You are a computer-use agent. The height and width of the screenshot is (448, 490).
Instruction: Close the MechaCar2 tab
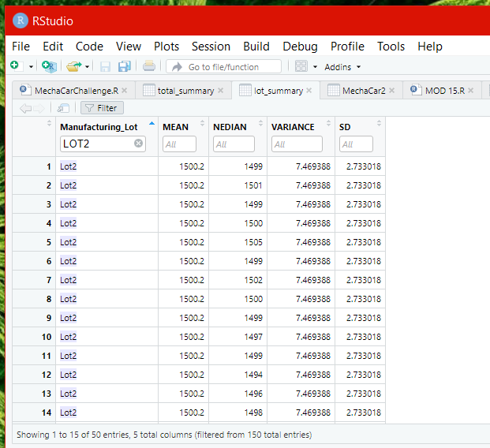tap(392, 91)
